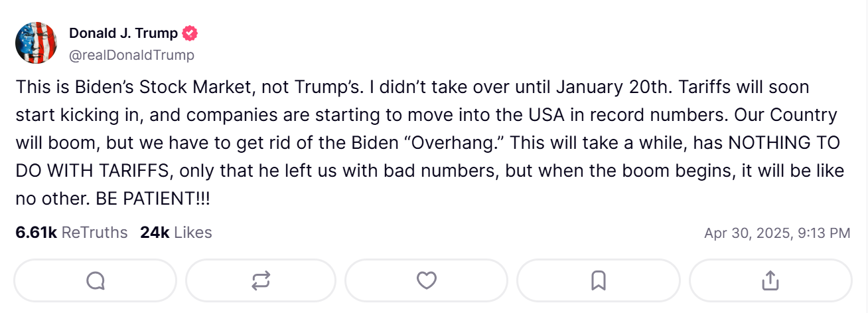Click the Apr 30, 2025, 9:13 PM timestamp
868x313 pixels.
777,233
